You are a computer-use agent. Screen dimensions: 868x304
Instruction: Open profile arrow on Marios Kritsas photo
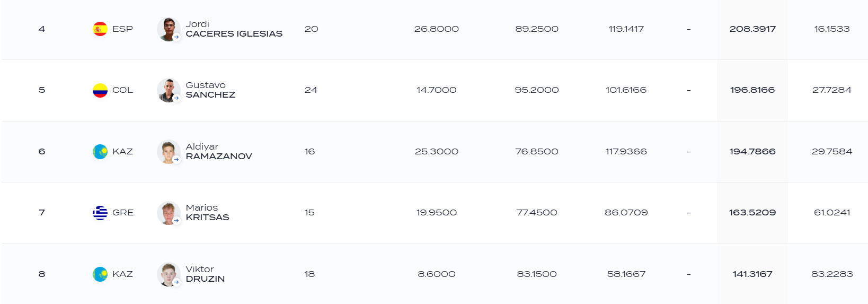pos(176,221)
